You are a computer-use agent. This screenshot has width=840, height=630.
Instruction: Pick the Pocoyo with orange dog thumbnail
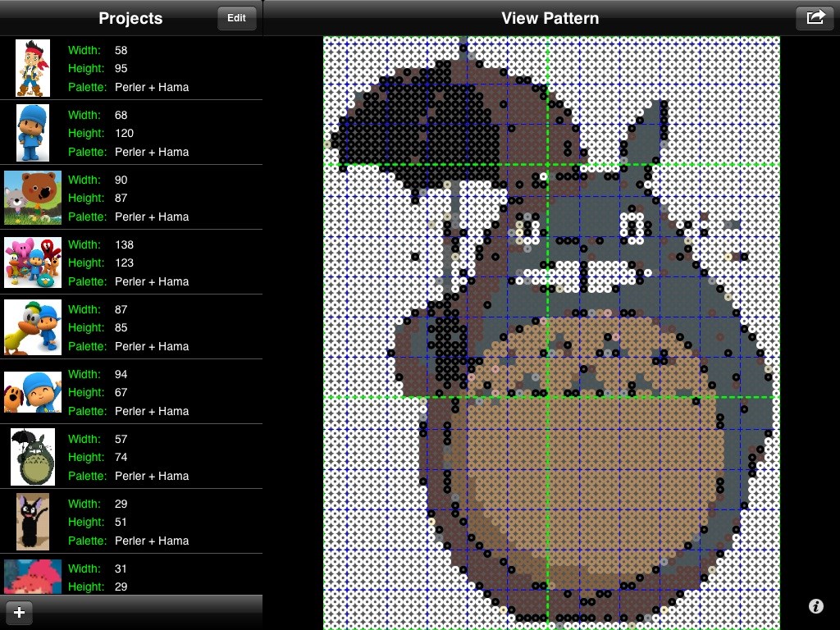[33, 392]
